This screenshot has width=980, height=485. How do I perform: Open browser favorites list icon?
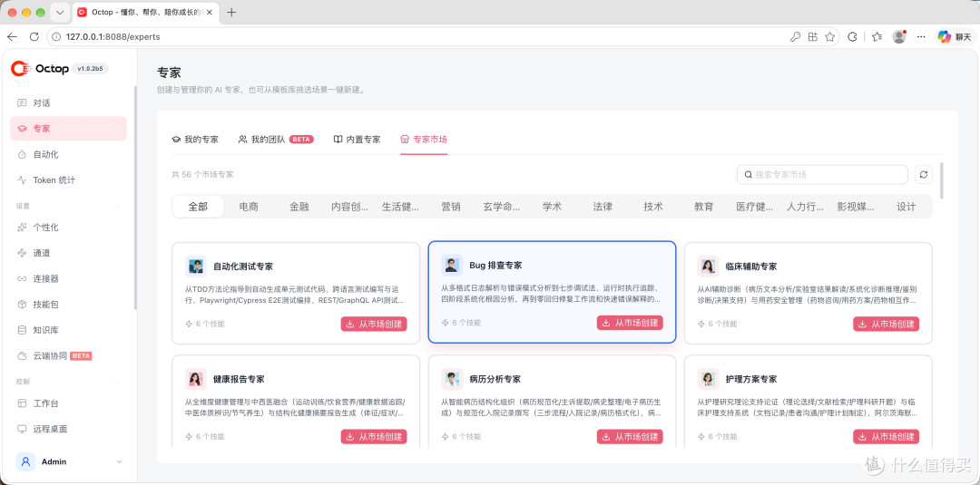tap(877, 37)
